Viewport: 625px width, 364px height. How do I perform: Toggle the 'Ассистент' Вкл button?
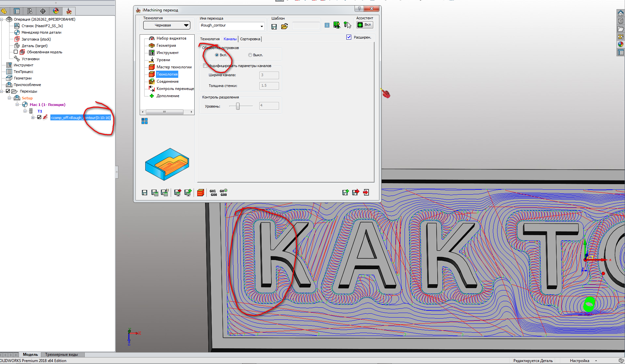365,25
